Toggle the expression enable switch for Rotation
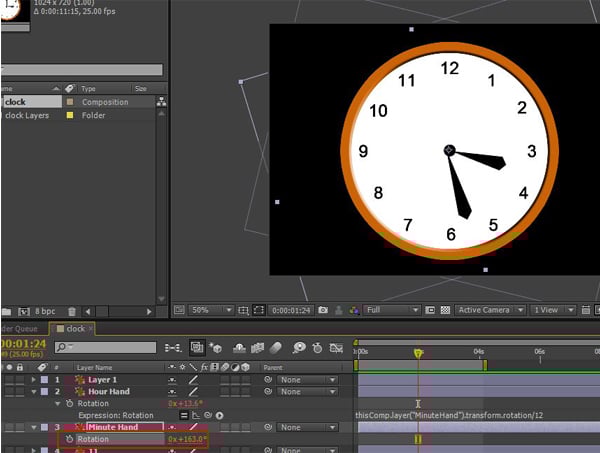The height and width of the screenshot is (453, 600). (x=184, y=415)
